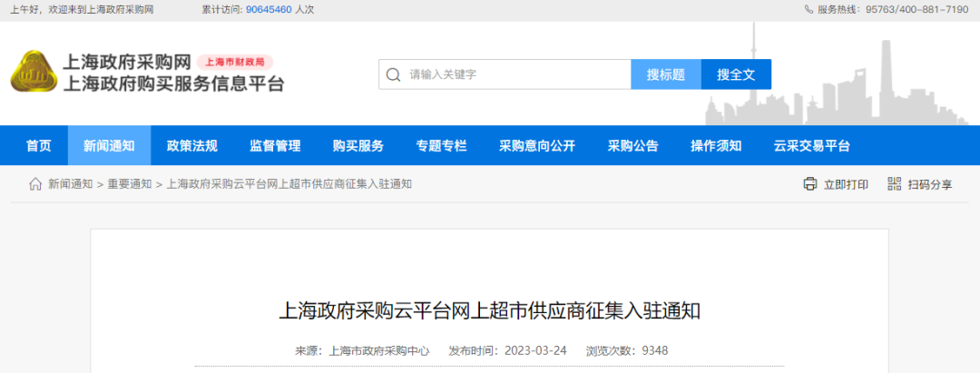The width and height of the screenshot is (980, 373).
Task: Click the QR code icon for 扫码分享
Action: tap(895, 184)
